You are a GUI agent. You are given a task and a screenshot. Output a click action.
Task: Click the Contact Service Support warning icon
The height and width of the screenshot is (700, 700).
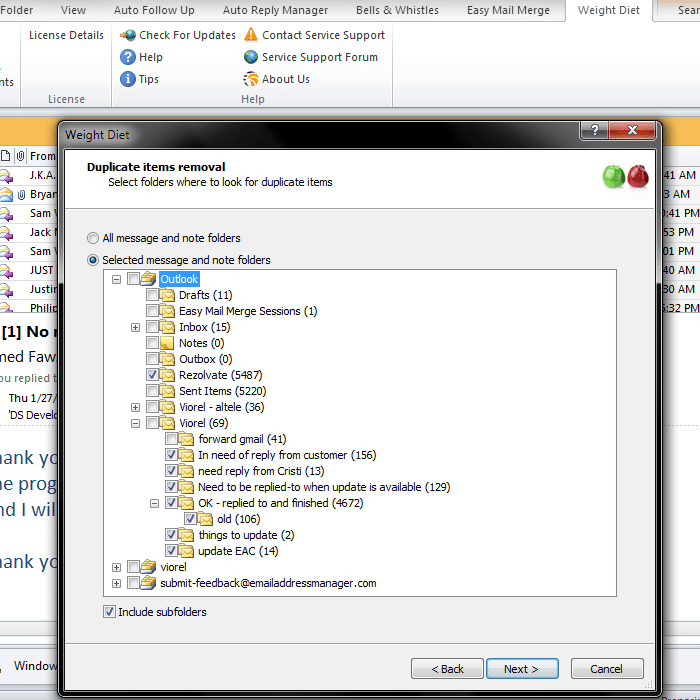[x=251, y=34]
